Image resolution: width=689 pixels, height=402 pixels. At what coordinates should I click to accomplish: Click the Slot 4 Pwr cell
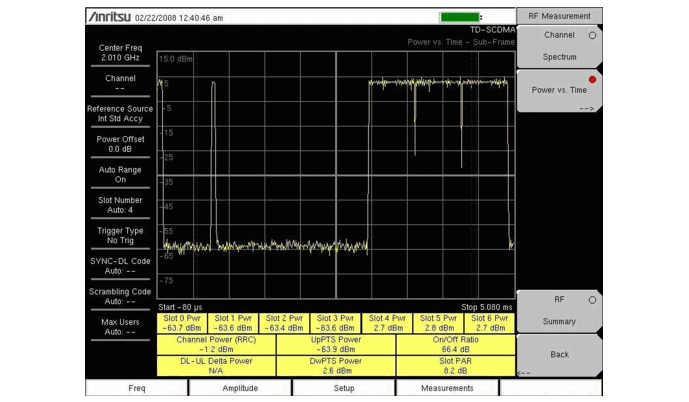pos(387,323)
